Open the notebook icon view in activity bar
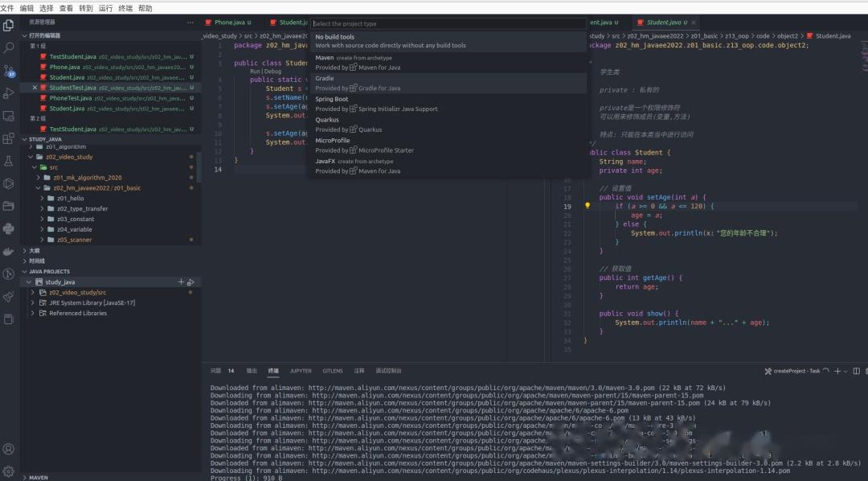This screenshot has height=481, width=868. [x=8, y=319]
